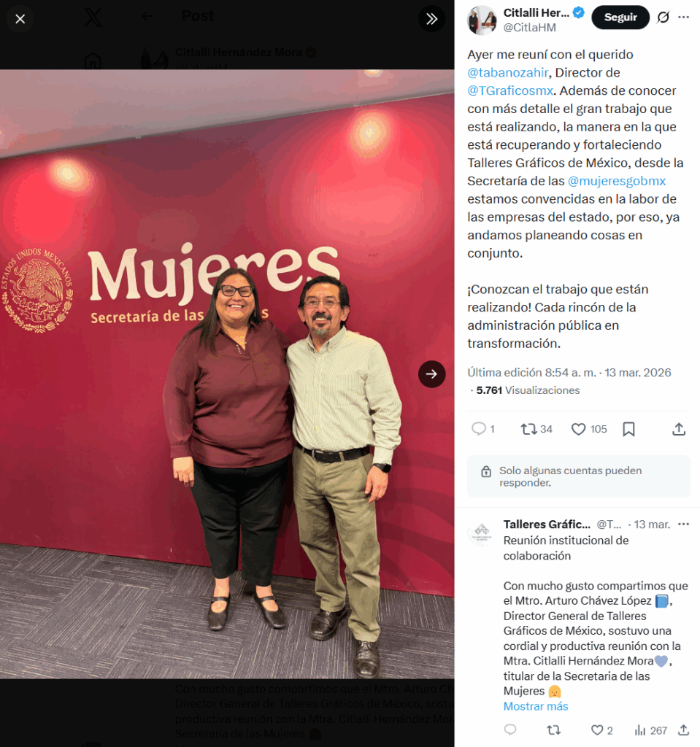Like the Talleres Gráficos reply

[597, 729]
